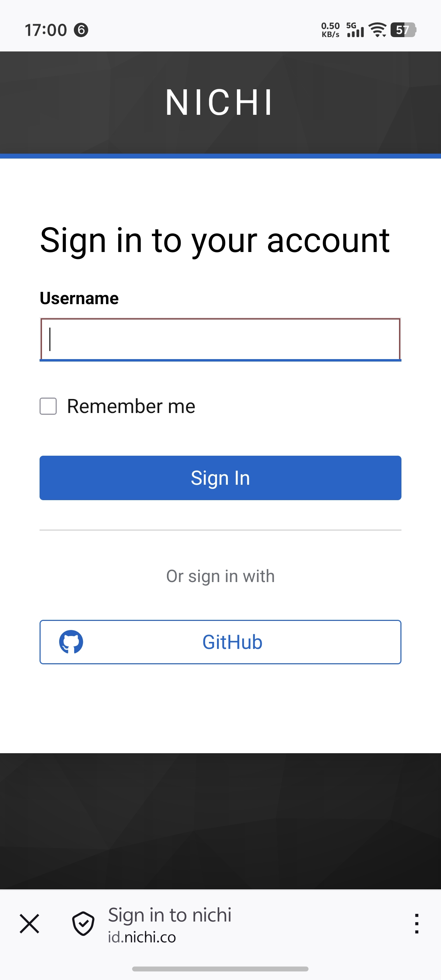The width and height of the screenshot is (441, 980).
Task: Tap the 17:00 clock in status bar
Action: click(x=45, y=30)
